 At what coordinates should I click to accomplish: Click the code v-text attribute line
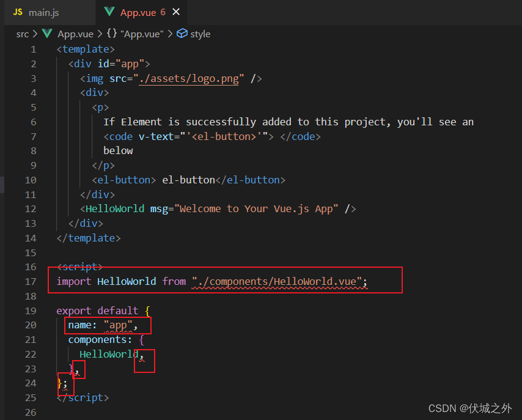212,136
